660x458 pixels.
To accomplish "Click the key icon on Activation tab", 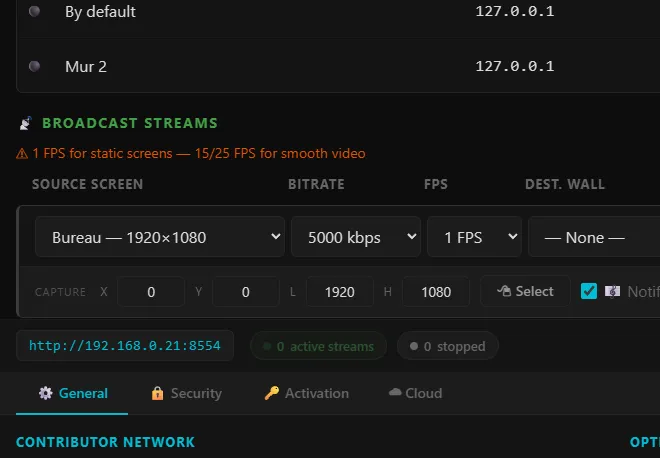I will [x=271, y=393].
